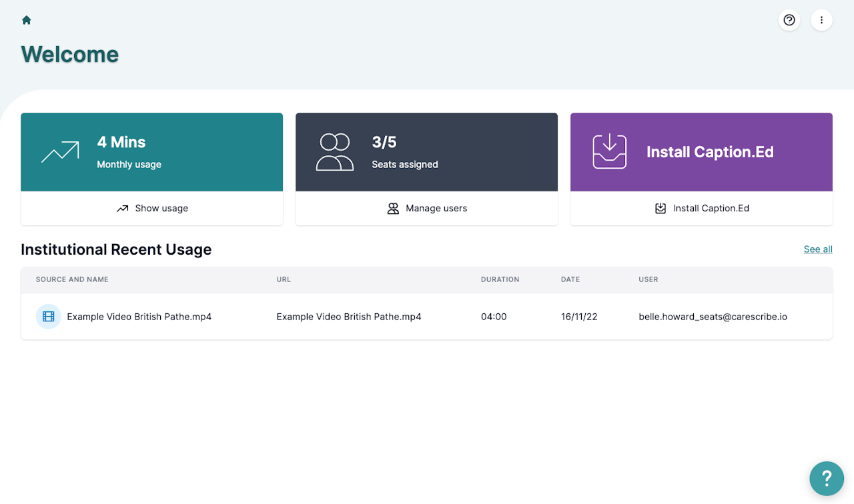Click the Manage users button
This screenshot has height=504, width=854.
427,208
